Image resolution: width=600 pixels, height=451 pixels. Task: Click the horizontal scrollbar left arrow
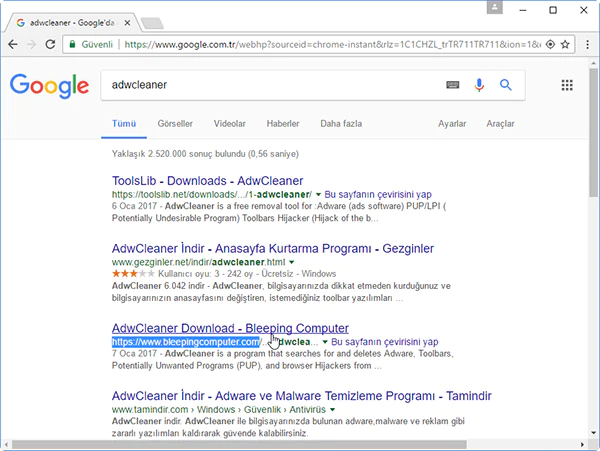[6, 444]
